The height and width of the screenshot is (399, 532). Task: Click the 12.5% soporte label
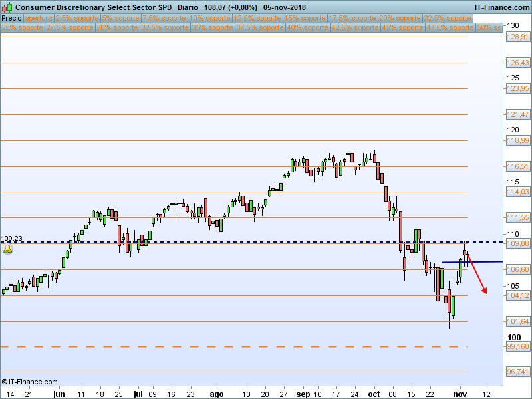(x=257, y=18)
